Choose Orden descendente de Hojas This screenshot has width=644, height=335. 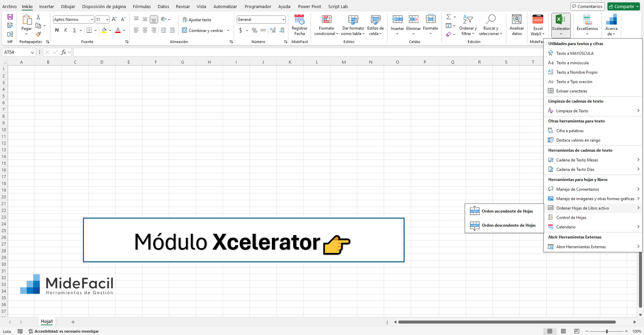pyautogui.click(x=504, y=225)
